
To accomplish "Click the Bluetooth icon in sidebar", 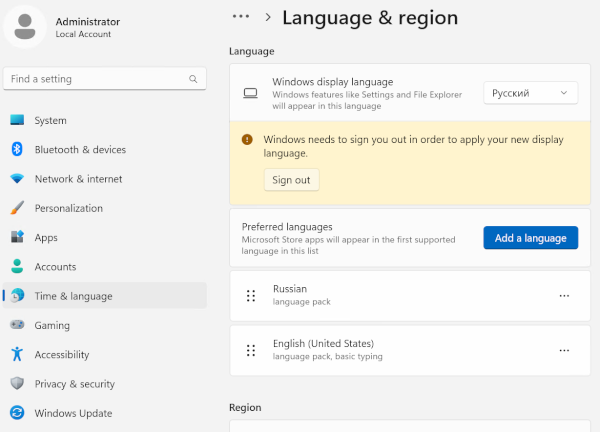I will [x=17, y=149].
